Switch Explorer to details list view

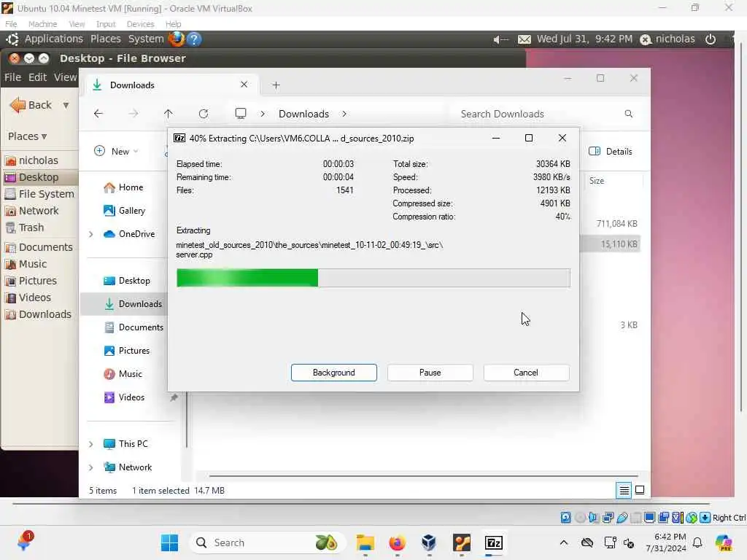coord(624,490)
